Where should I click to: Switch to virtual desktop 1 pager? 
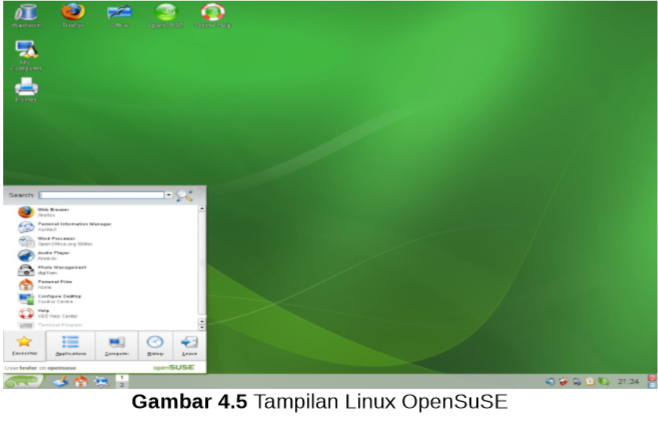pyautogui.click(x=122, y=378)
